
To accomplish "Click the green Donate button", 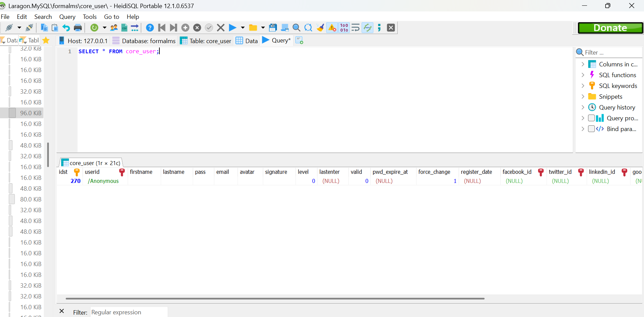I will click(610, 28).
